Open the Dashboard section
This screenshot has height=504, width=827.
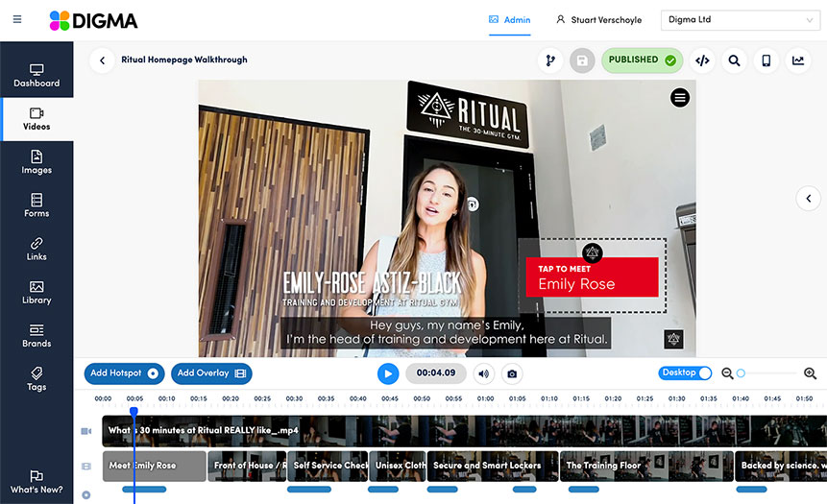click(x=36, y=76)
